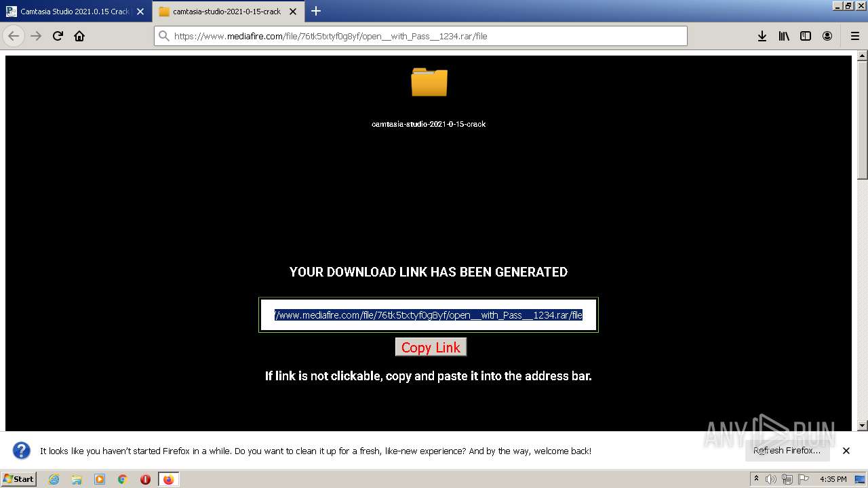Click the generated mediafire link field
The height and width of the screenshot is (488, 868).
click(429, 315)
